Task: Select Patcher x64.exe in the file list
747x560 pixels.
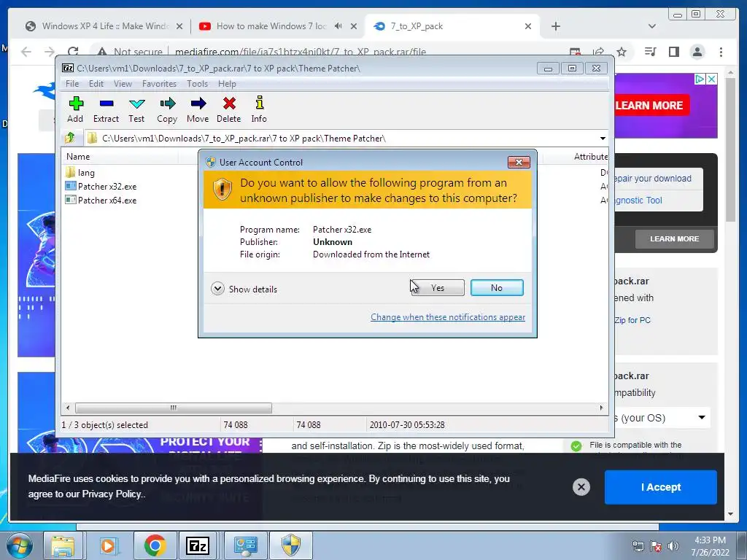Action: tap(101, 200)
